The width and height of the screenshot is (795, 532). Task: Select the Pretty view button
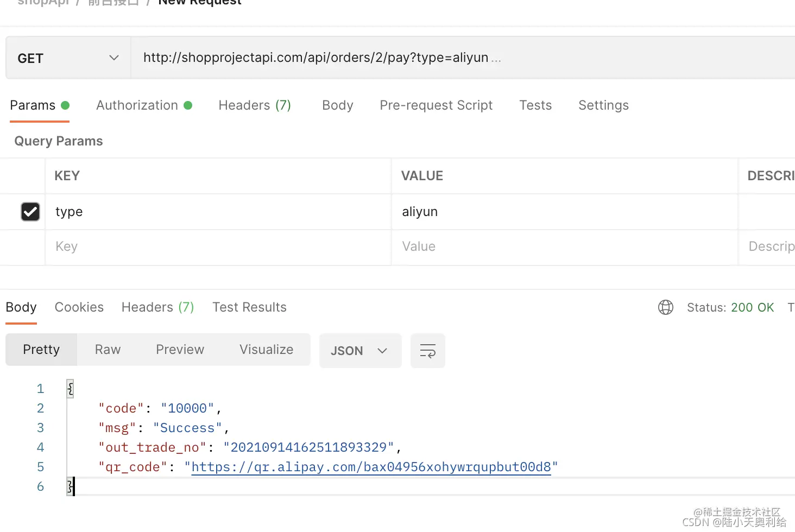41,350
